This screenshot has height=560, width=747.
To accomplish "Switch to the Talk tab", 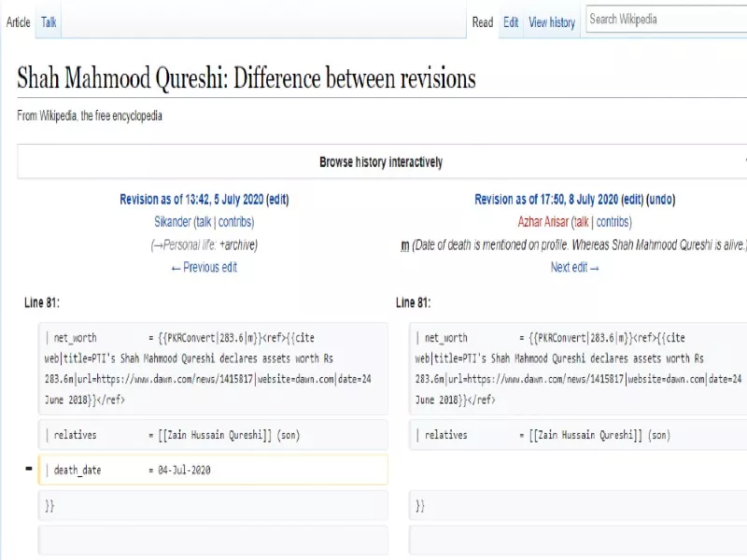I will click(x=49, y=21).
